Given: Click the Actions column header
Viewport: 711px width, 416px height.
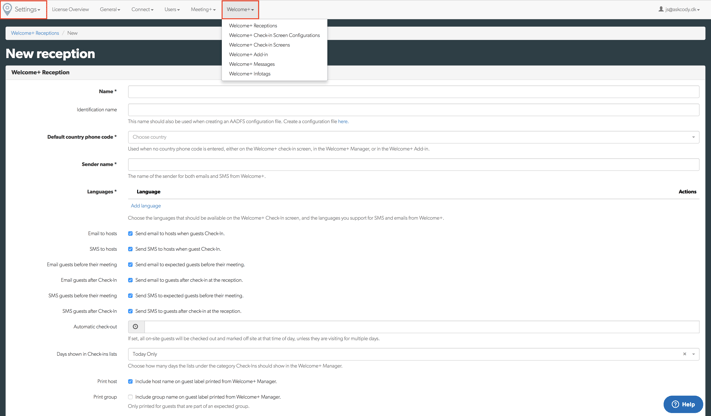Looking at the screenshot, I should tap(687, 192).
